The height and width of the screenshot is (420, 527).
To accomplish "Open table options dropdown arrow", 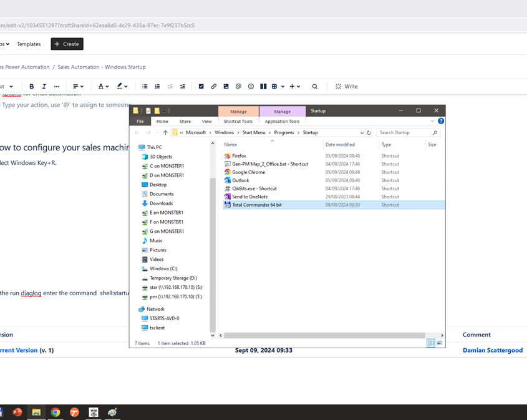I will pos(283,86).
